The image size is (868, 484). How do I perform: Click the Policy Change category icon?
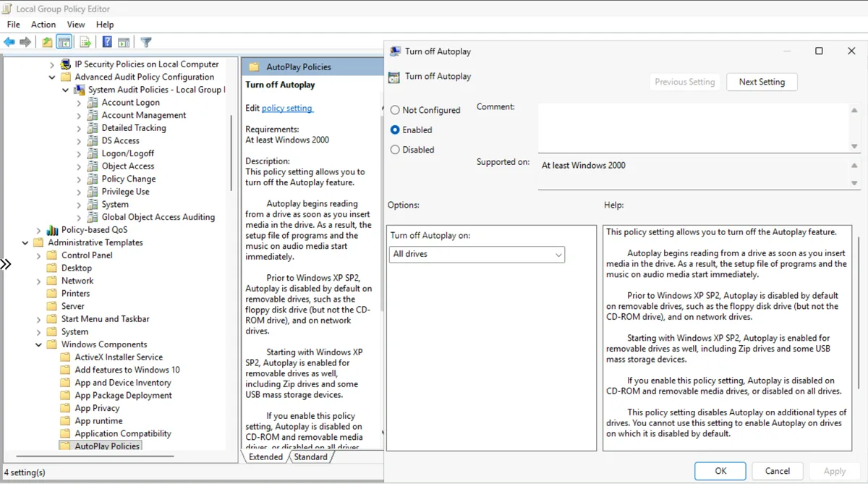(93, 179)
